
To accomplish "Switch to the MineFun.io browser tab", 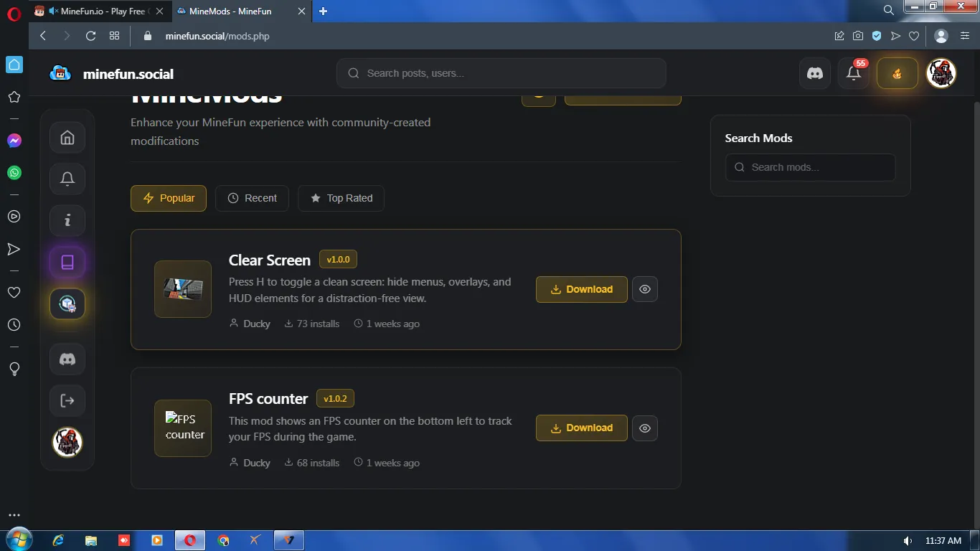I will click(100, 11).
